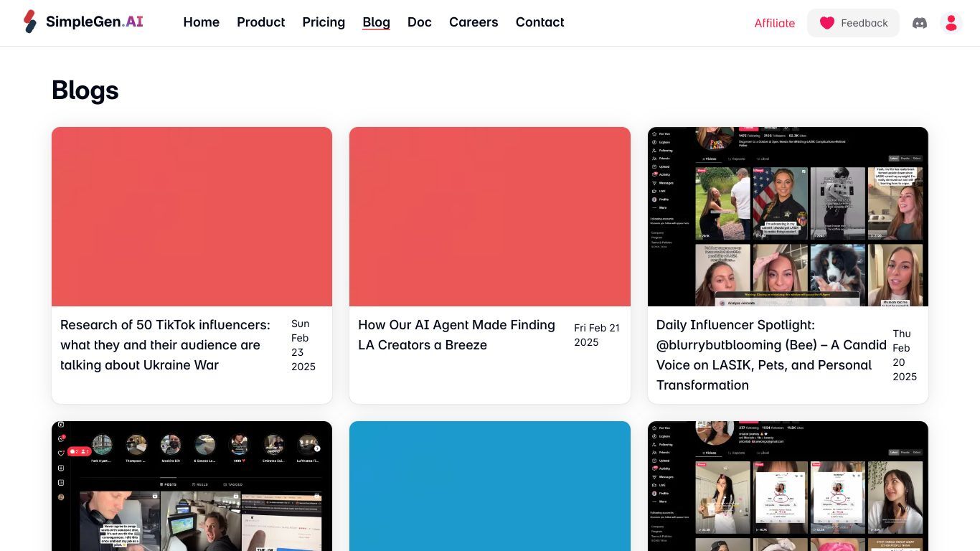Open the Product menu item
The height and width of the screenshot is (551, 980).
261,22
